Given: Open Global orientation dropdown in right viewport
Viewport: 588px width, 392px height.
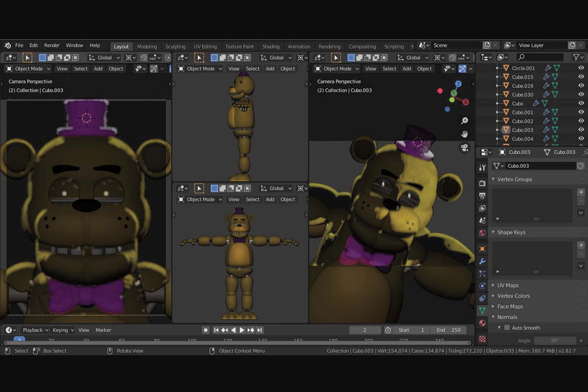Looking at the screenshot, I should (413, 58).
